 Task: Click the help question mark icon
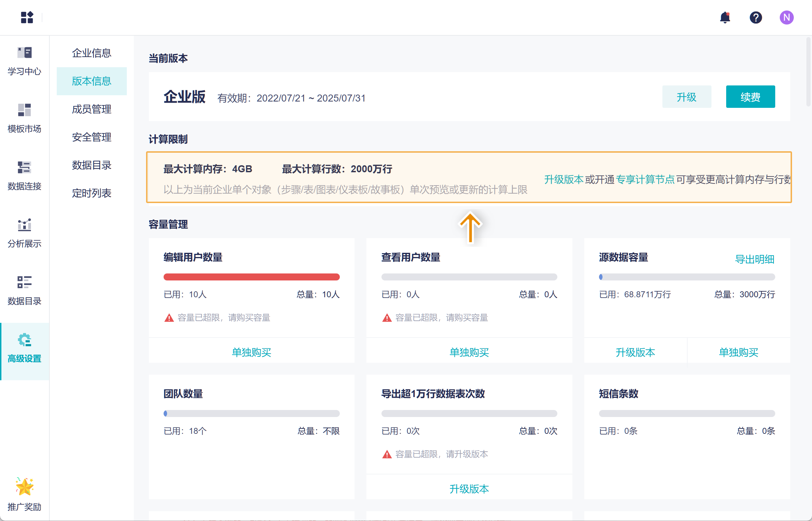[x=756, y=18]
